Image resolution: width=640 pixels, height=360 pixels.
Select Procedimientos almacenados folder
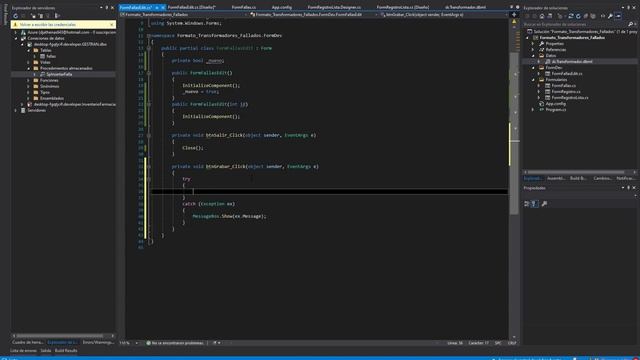[66, 68]
